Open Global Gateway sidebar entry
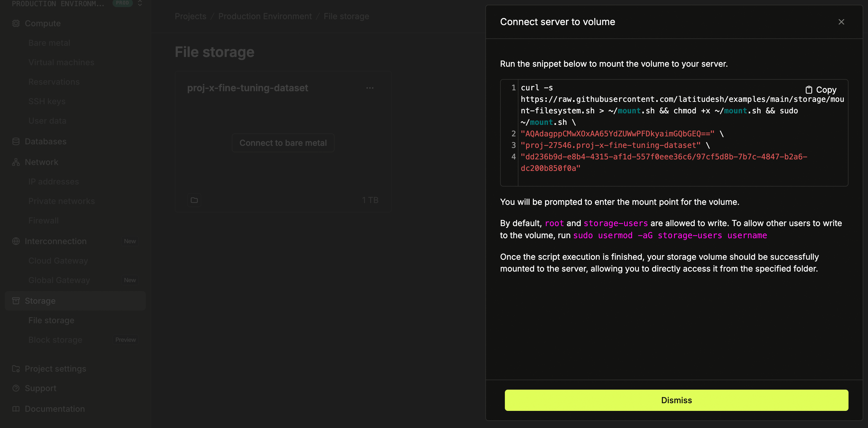Screen dimensions: 868x428 coord(59,280)
